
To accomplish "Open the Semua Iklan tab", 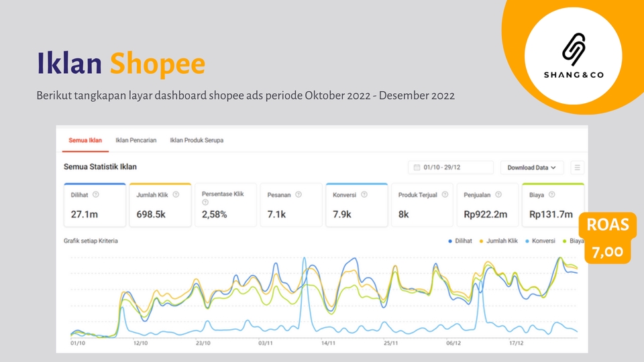I will point(85,140).
